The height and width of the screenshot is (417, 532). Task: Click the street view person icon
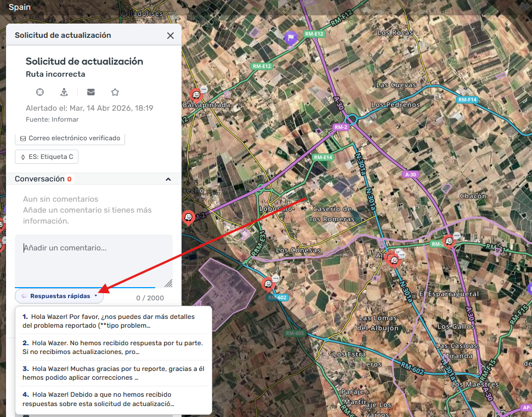(x=64, y=92)
